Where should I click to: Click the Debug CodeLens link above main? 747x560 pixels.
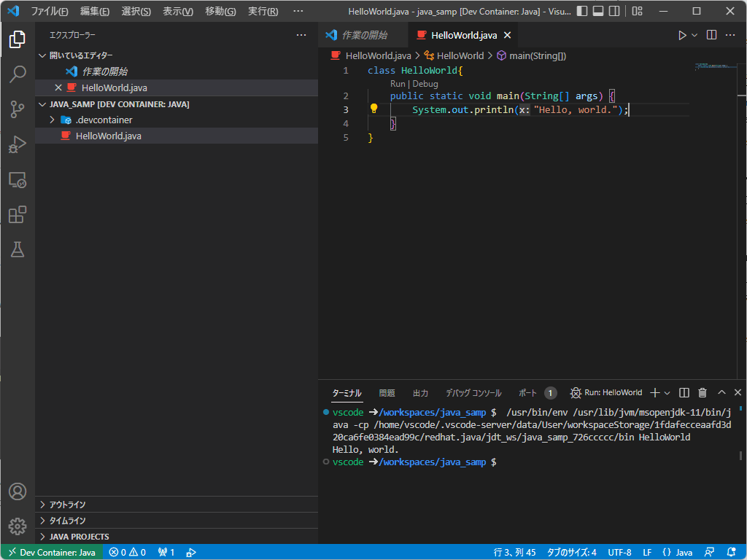[x=426, y=84]
